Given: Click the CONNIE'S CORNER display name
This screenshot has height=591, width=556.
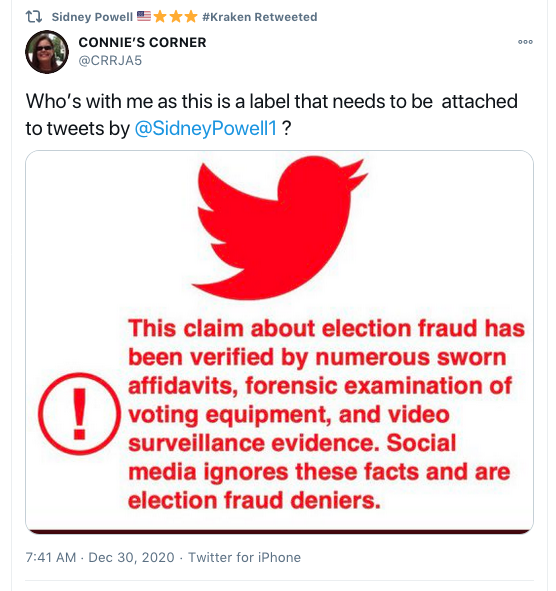Looking at the screenshot, I should [142, 43].
